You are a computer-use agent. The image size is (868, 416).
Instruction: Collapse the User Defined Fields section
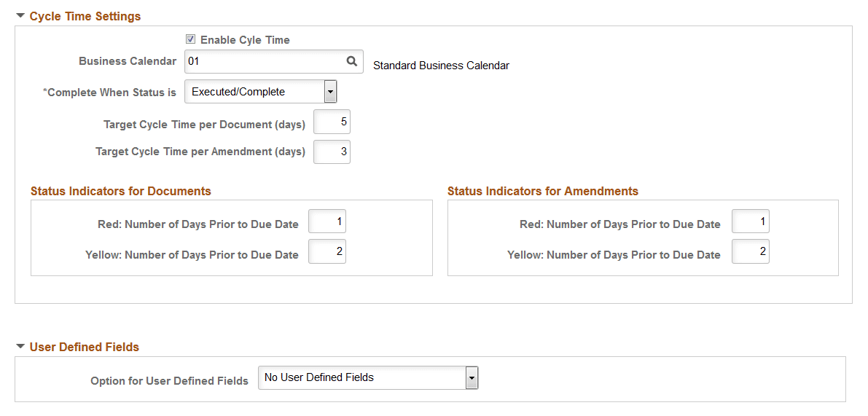click(x=20, y=347)
